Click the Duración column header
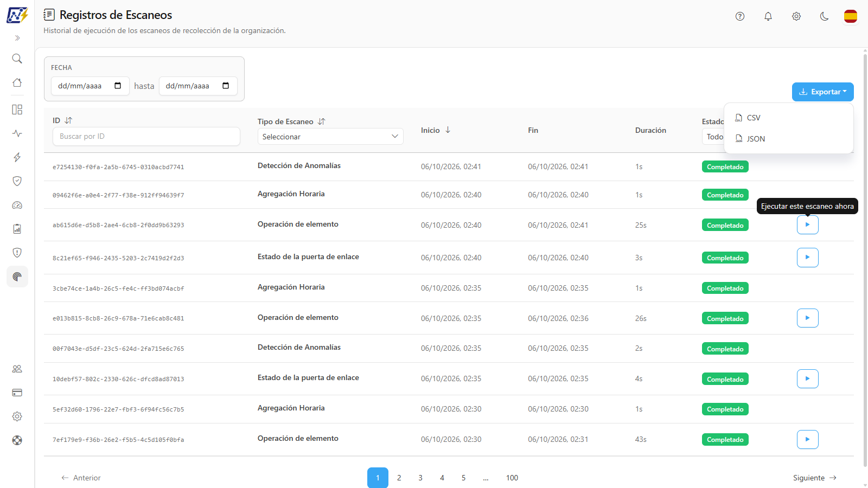This screenshot has height=488, width=868. tap(650, 130)
